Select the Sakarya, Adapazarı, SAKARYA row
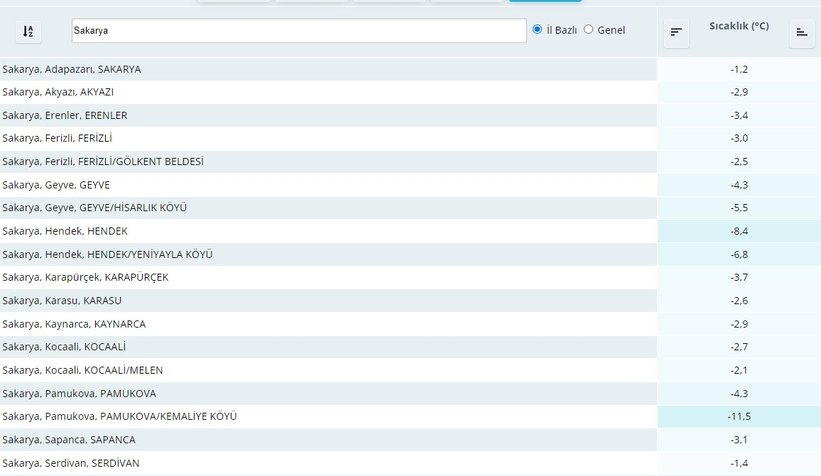This screenshot has width=821, height=476. (x=72, y=69)
